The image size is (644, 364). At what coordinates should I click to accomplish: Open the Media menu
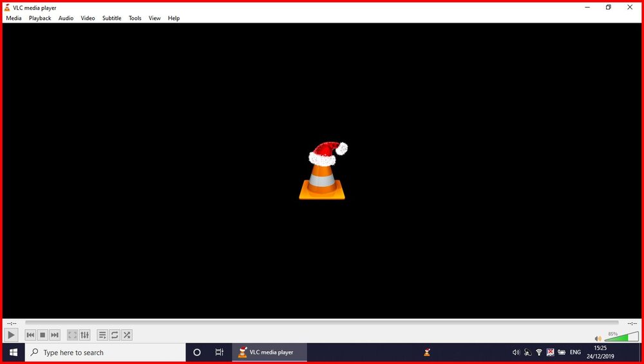pos(14,18)
